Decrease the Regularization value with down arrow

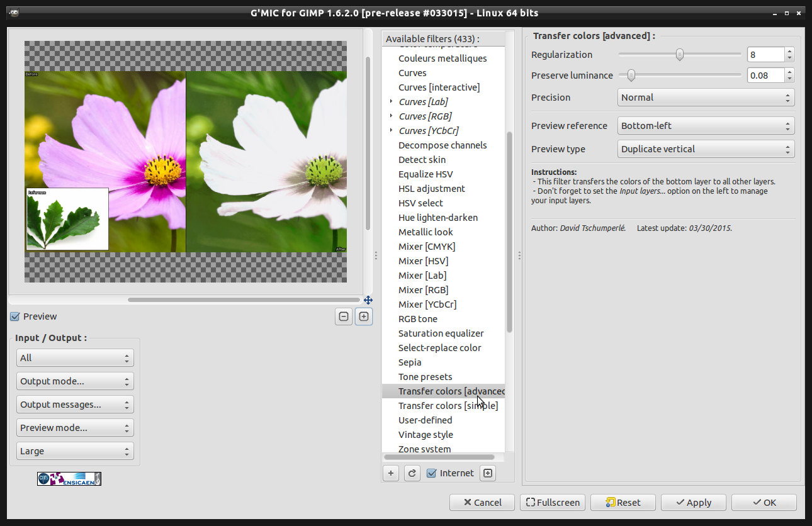tap(790, 59)
